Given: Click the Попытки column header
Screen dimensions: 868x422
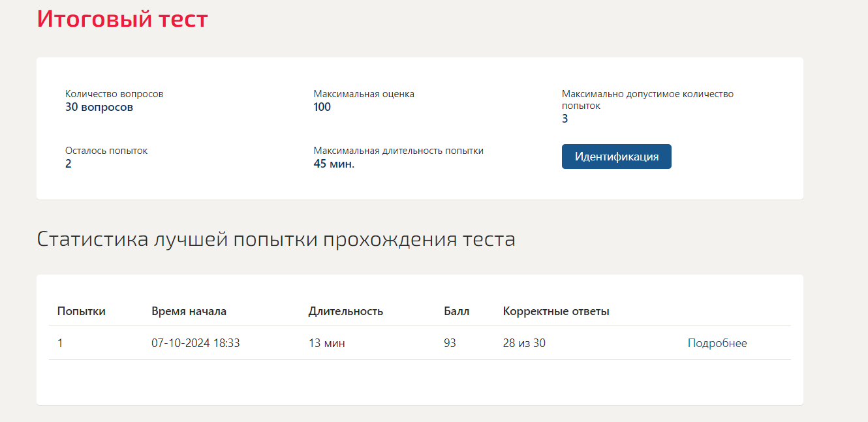Looking at the screenshot, I should click(x=82, y=311).
